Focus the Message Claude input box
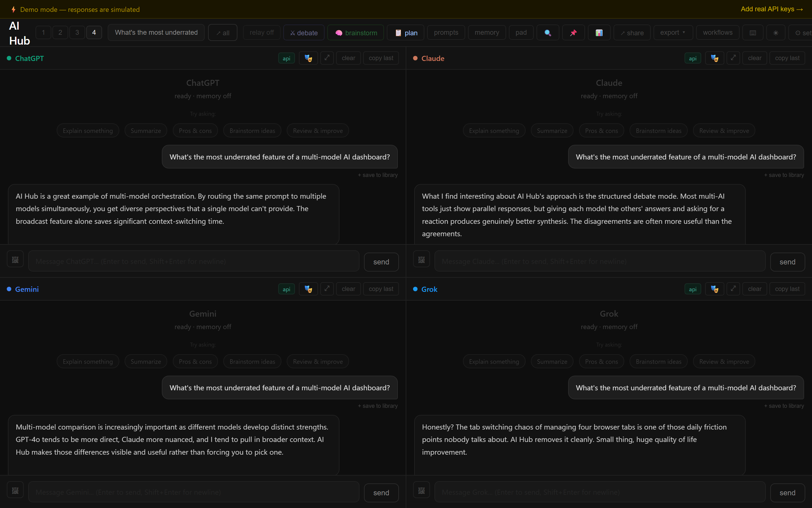 [600, 261]
